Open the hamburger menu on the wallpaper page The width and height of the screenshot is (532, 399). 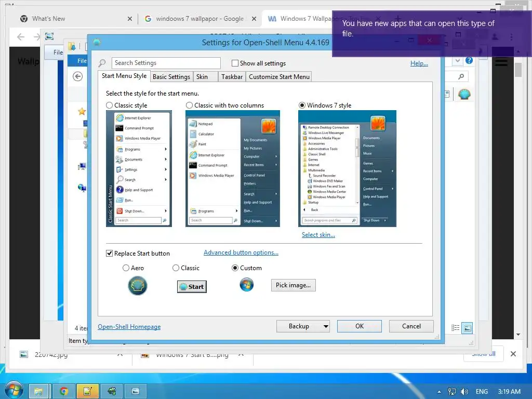click(x=501, y=62)
